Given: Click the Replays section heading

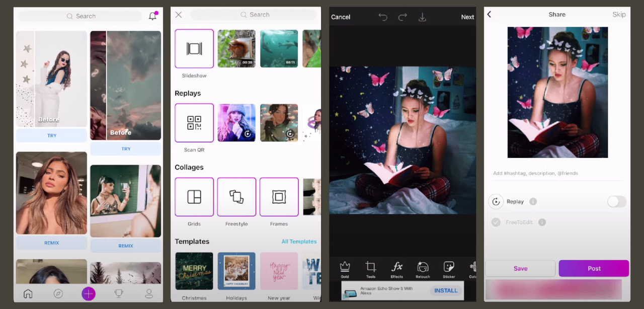Looking at the screenshot, I should point(188,93).
